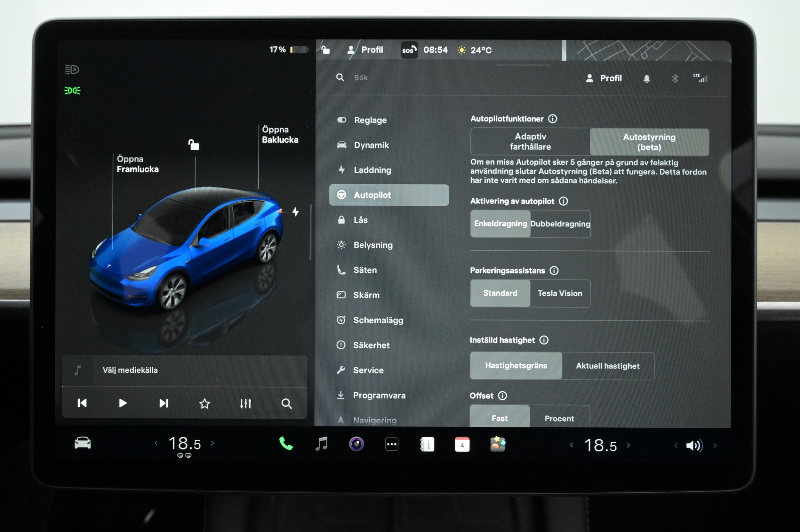Tap the LTE signal strength icon
800x532 pixels.
coord(700,78)
